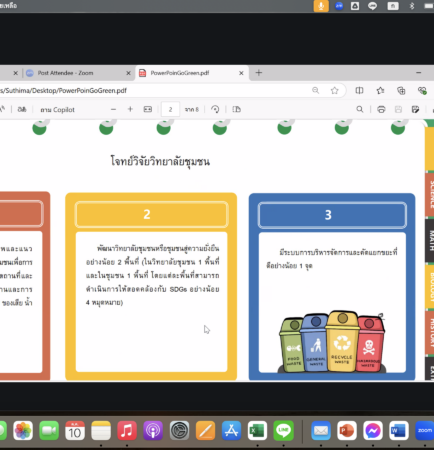Viewport: 434px width, 450px height.
Task: Zoom in the PDF with plus button
Action: 130,109
